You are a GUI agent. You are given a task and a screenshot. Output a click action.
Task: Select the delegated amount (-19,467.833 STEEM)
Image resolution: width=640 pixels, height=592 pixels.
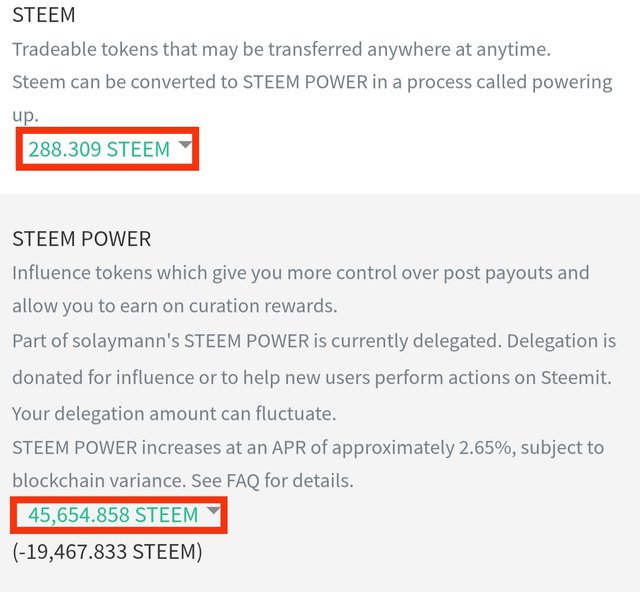(x=107, y=551)
